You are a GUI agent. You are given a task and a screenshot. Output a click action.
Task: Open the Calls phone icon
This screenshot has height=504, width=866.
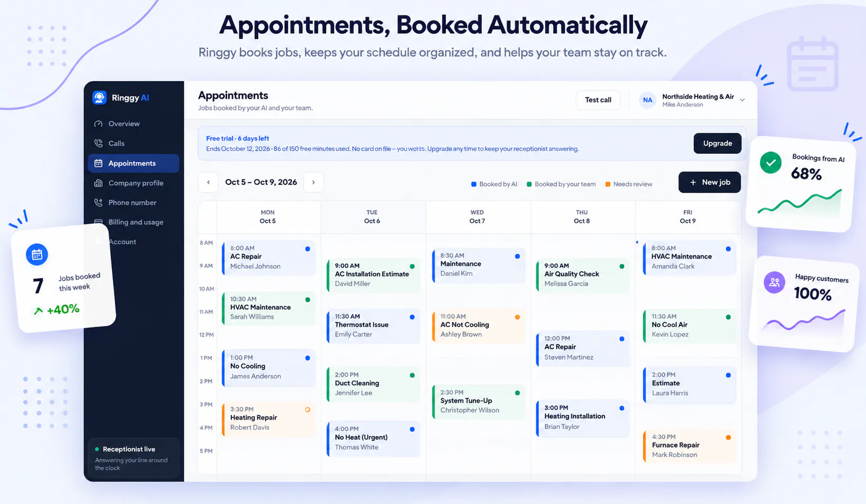(98, 143)
